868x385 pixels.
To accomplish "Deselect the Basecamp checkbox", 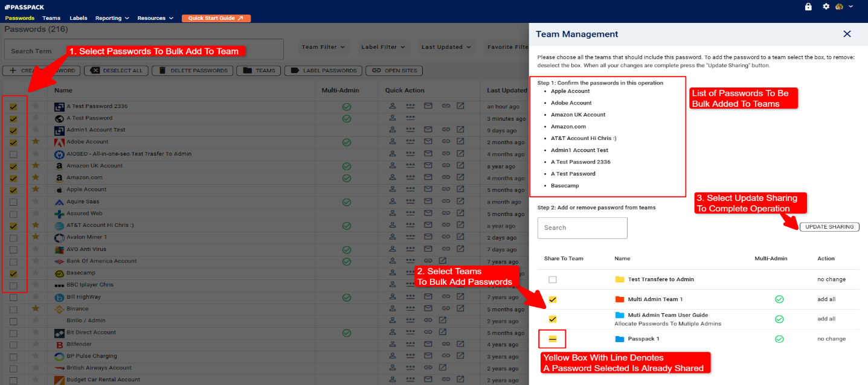I will 13,273.
